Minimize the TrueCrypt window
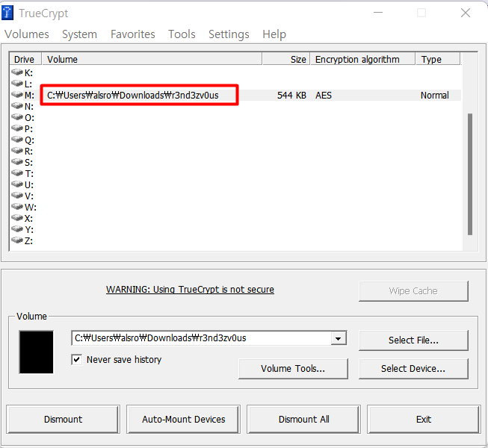The width and height of the screenshot is (488, 448). tap(378, 13)
